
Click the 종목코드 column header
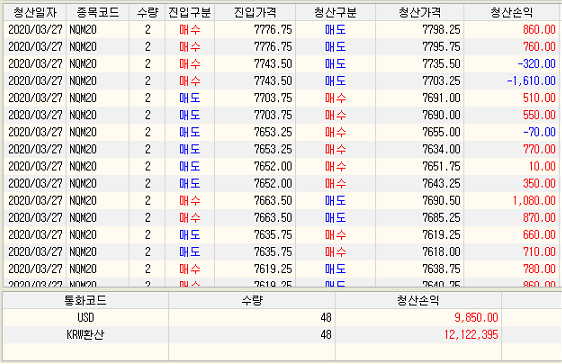97,13
